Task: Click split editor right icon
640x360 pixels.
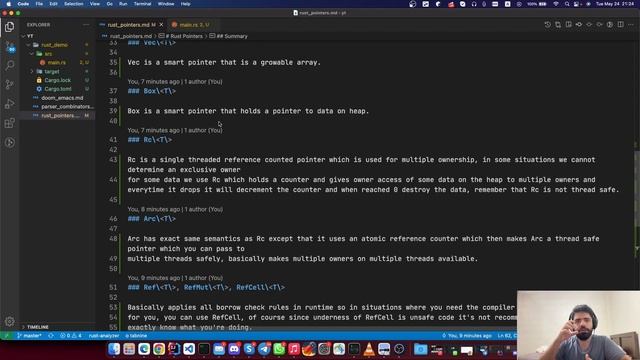Action: pos(620,24)
